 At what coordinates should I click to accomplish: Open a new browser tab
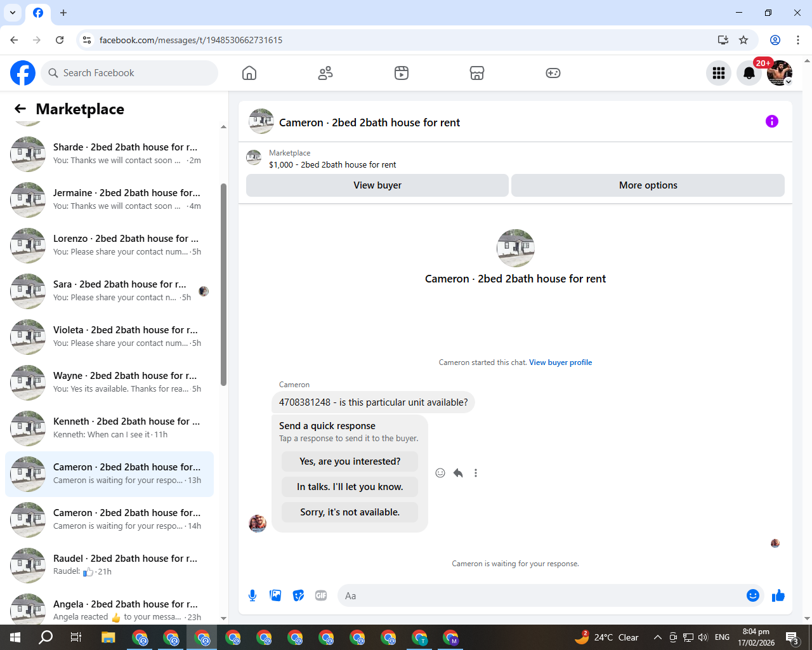(x=63, y=13)
